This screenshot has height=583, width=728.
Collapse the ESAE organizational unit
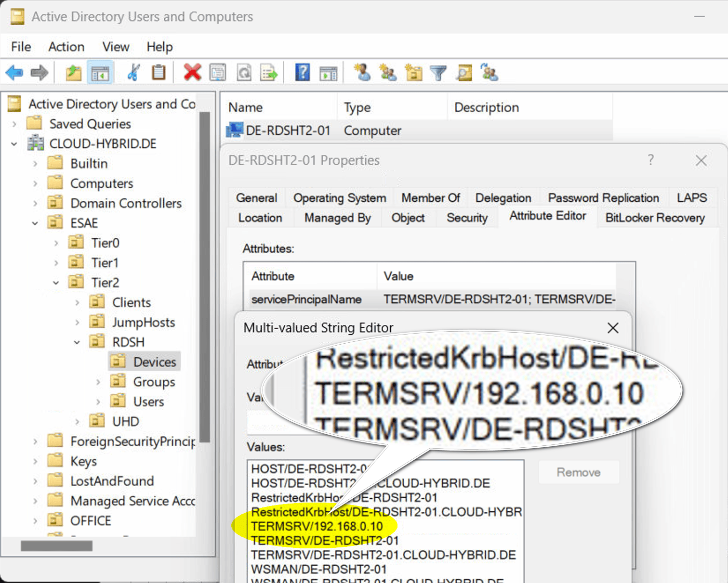click(35, 223)
